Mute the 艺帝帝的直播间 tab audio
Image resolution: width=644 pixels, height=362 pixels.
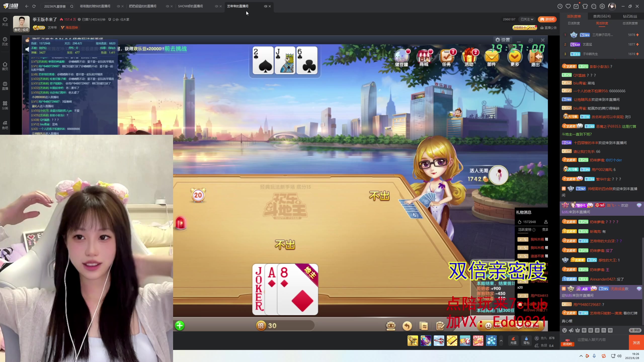[265, 6]
